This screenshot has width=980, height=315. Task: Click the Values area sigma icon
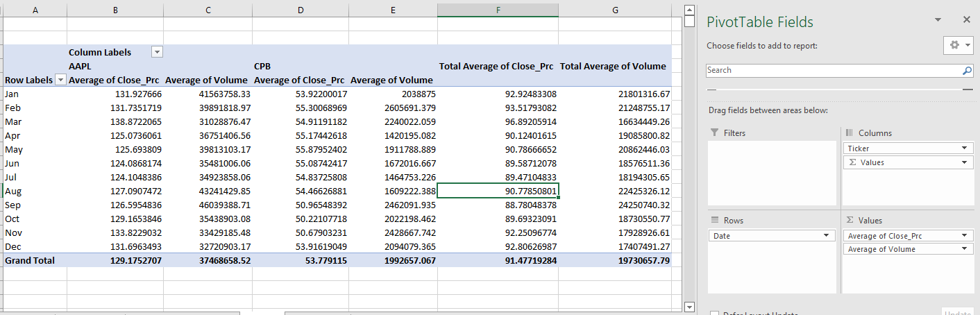[850, 220]
